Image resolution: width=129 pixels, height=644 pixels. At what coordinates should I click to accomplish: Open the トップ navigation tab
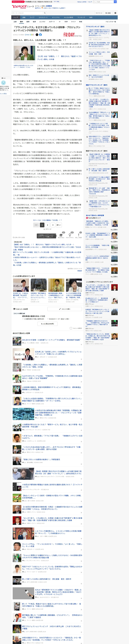click(16, 17)
